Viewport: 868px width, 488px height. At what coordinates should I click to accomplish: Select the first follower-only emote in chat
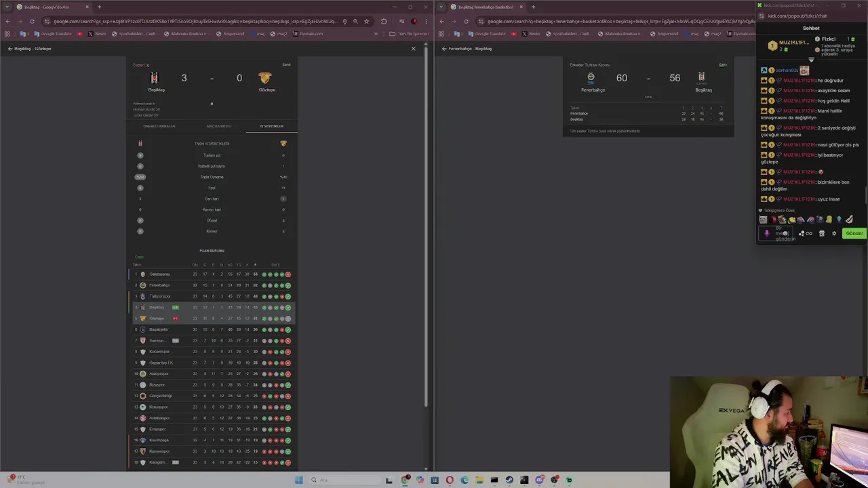(763, 220)
